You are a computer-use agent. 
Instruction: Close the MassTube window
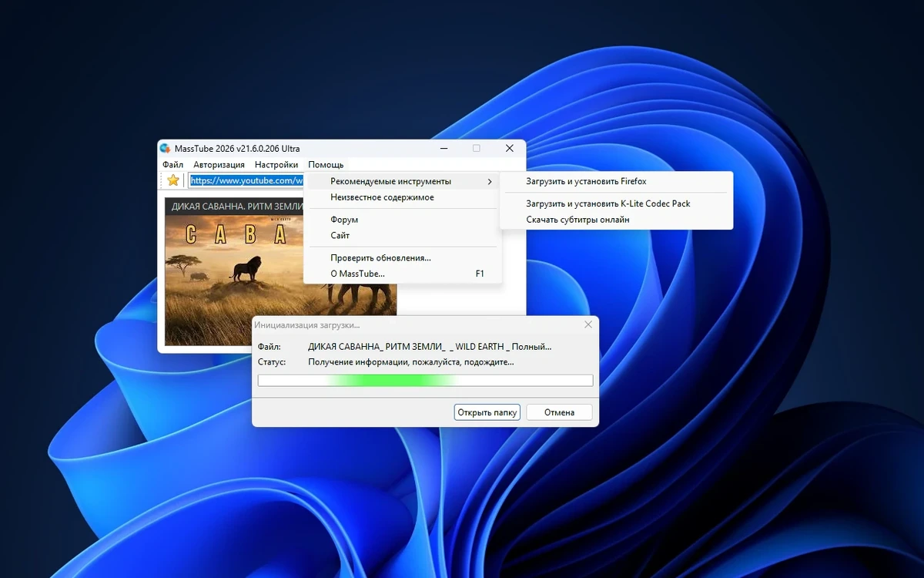pyautogui.click(x=509, y=148)
